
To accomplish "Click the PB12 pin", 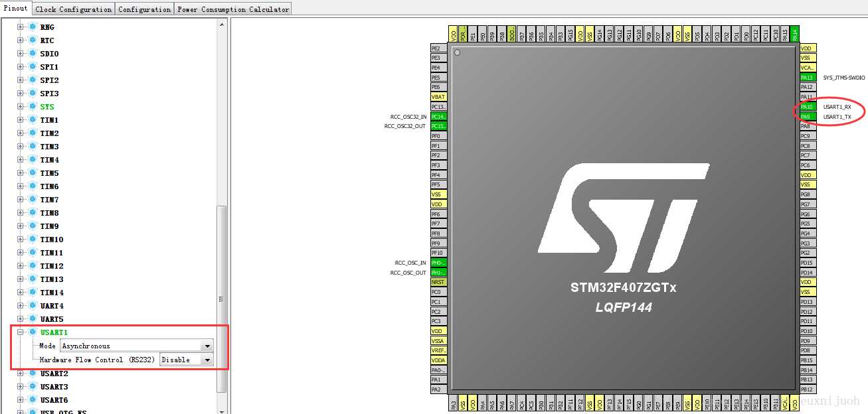I will [x=808, y=389].
